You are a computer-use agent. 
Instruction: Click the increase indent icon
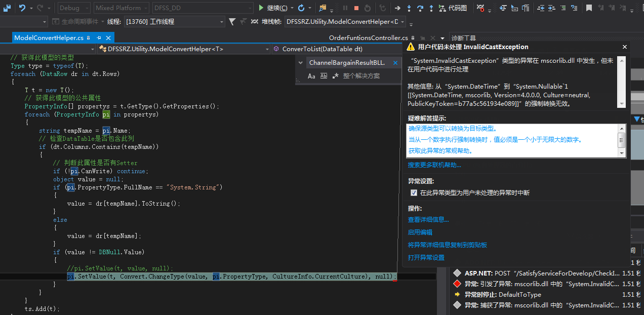pos(552,8)
